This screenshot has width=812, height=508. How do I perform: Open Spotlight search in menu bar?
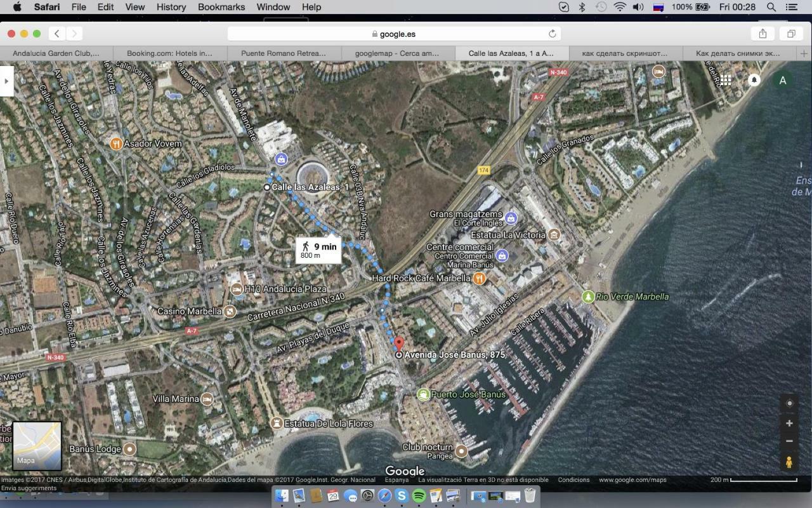(x=771, y=7)
